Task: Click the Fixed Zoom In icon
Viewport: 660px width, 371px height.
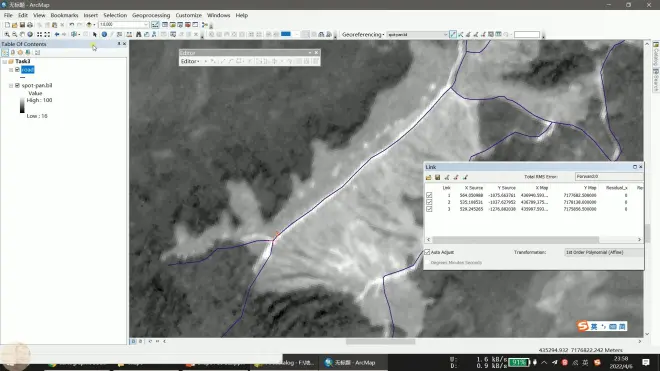Action: 40,35
